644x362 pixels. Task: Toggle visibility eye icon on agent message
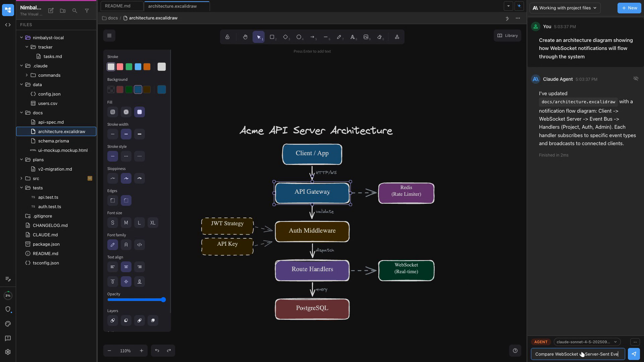(636, 79)
